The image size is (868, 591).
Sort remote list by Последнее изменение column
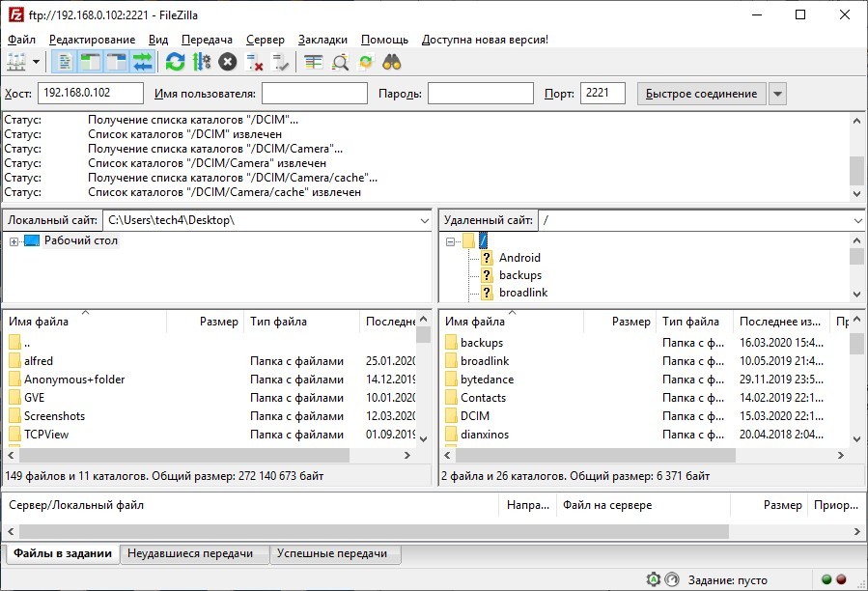coord(781,322)
